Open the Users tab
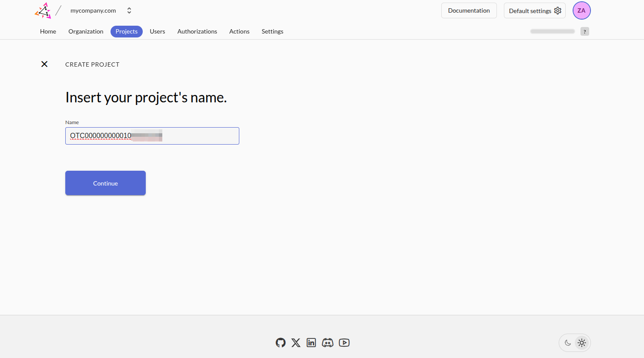 point(157,31)
